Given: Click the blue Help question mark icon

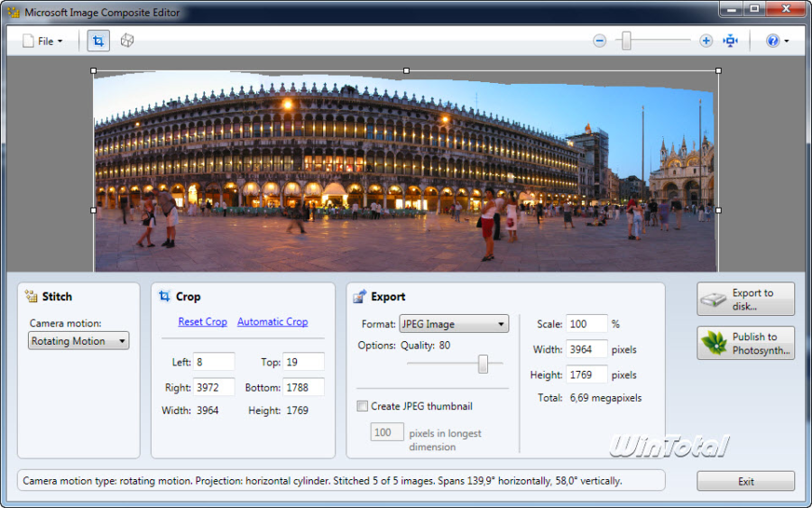Looking at the screenshot, I should (772, 41).
